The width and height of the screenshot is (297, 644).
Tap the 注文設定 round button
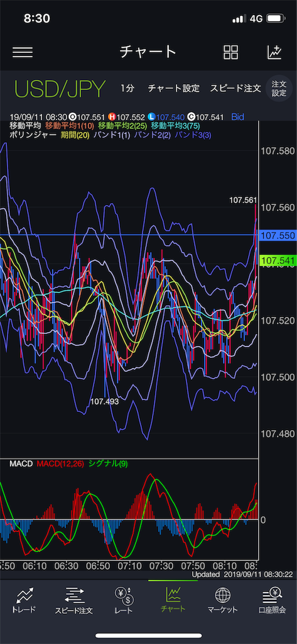coord(279,88)
